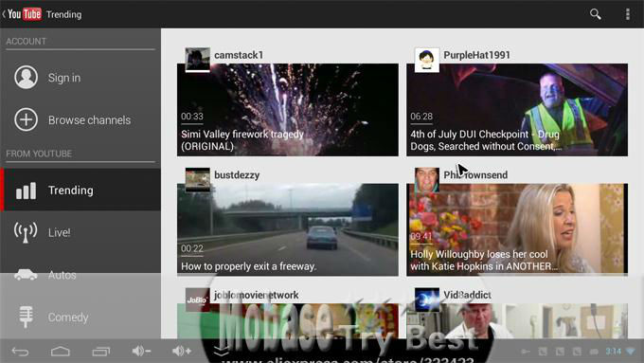Image resolution: width=644 pixels, height=363 pixels.
Task: Tap the Android back navigation button
Action: [20, 352]
